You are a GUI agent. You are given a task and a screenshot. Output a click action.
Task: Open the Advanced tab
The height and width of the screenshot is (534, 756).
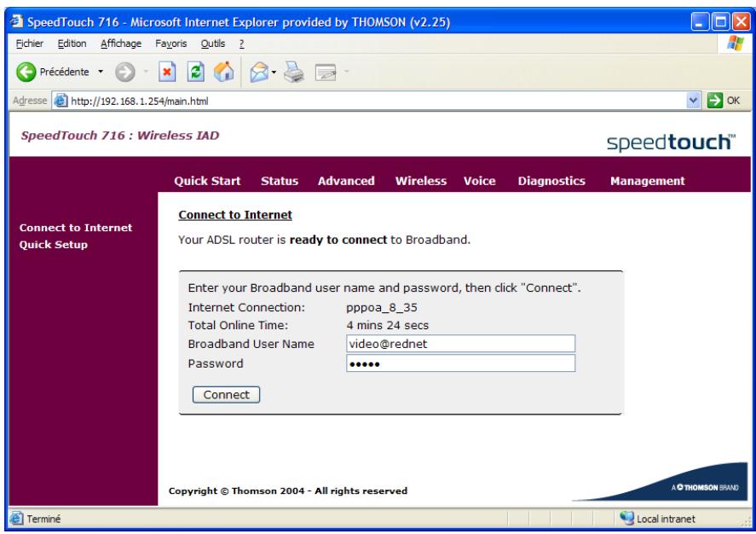pos(346,181)
